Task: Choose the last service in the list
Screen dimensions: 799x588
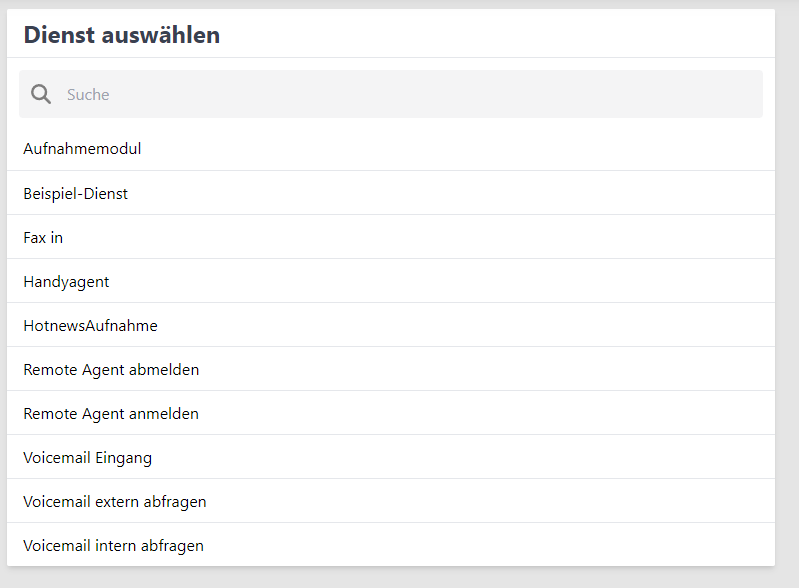Action: (113, 545)
